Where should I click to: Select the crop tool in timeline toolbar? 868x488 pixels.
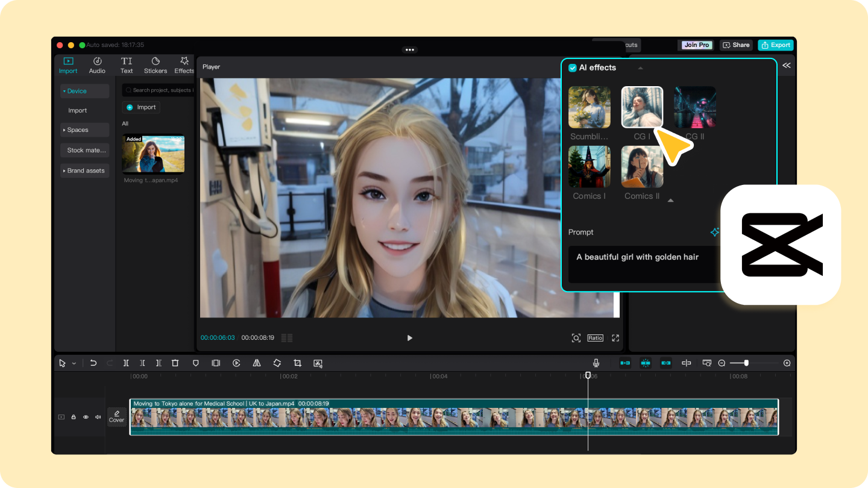[297, 363]
